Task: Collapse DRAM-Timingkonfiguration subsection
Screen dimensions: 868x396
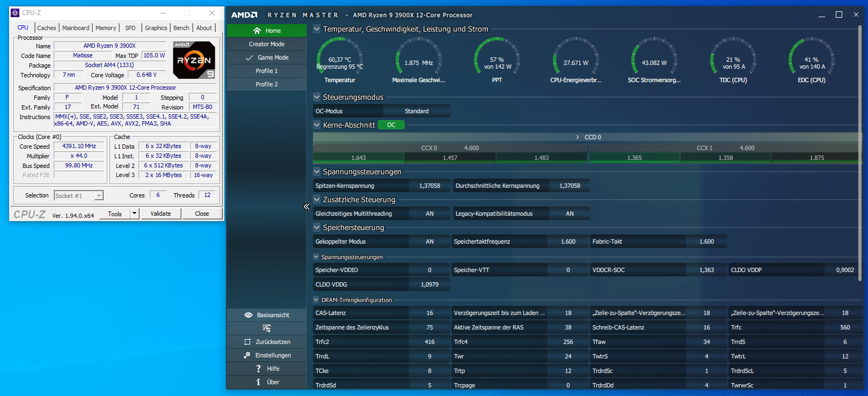Action: [x=316, y=300]
